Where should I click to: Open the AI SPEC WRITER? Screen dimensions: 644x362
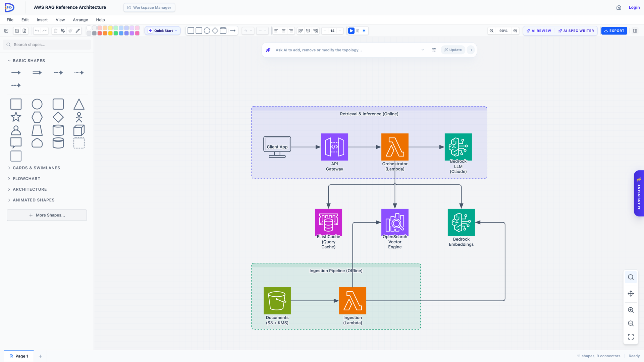pyautogui.click(x=576, y=31)
